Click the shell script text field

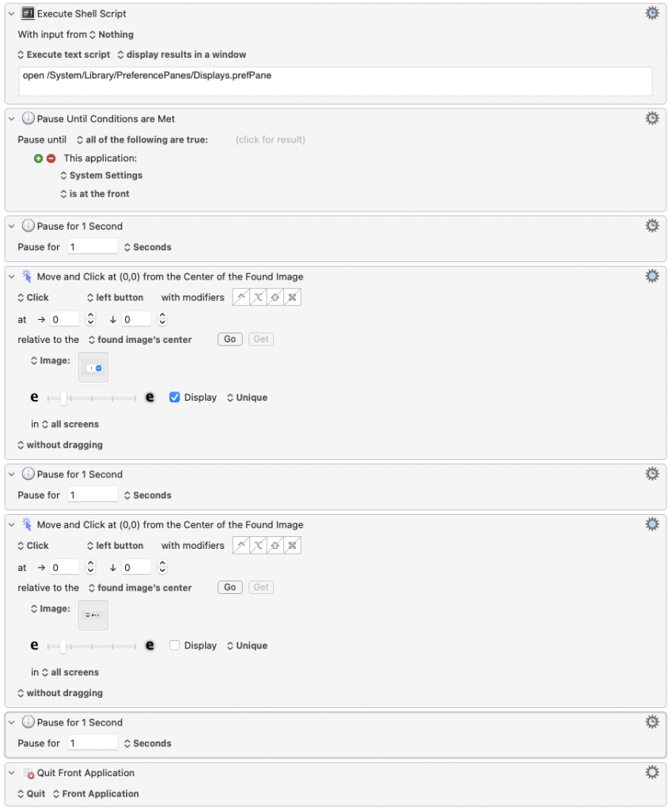click(336, 81)
